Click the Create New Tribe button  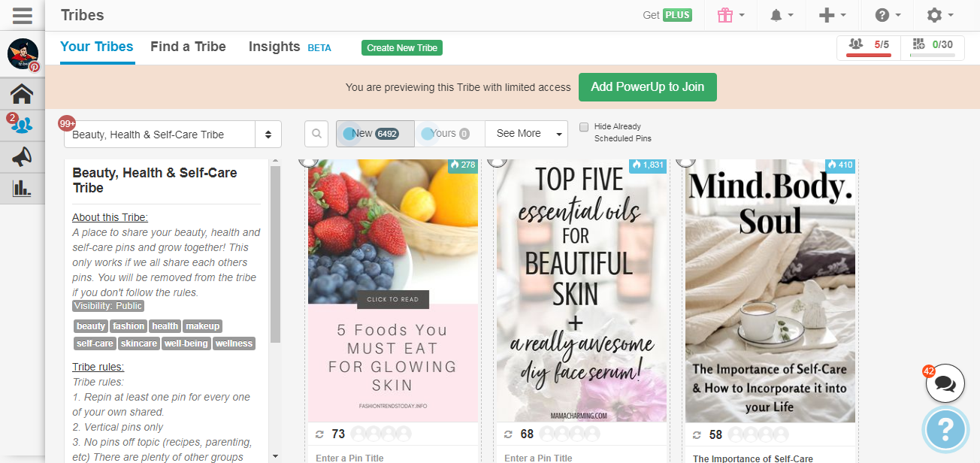click(402, 48)
